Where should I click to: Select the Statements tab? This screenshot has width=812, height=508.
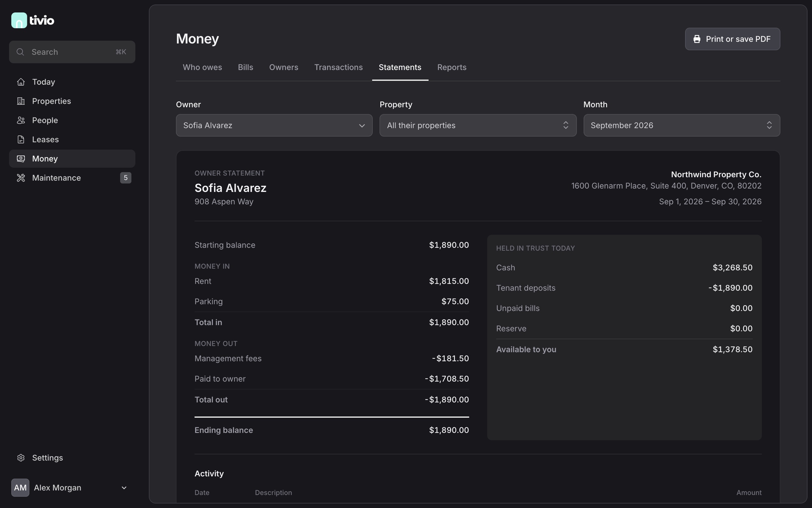point(400,67)
